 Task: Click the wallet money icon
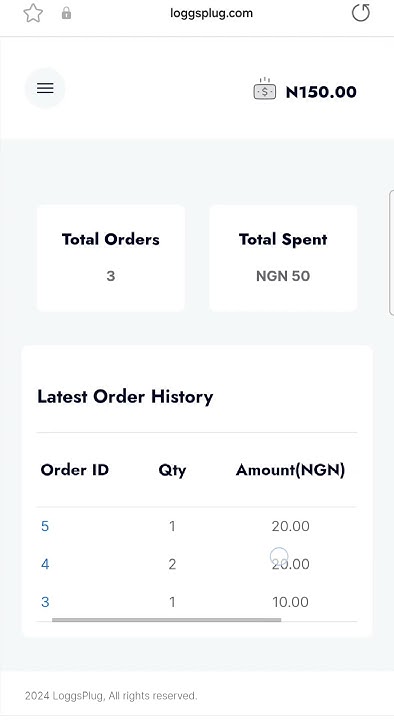pyautogui.click(x=265, y=89)
